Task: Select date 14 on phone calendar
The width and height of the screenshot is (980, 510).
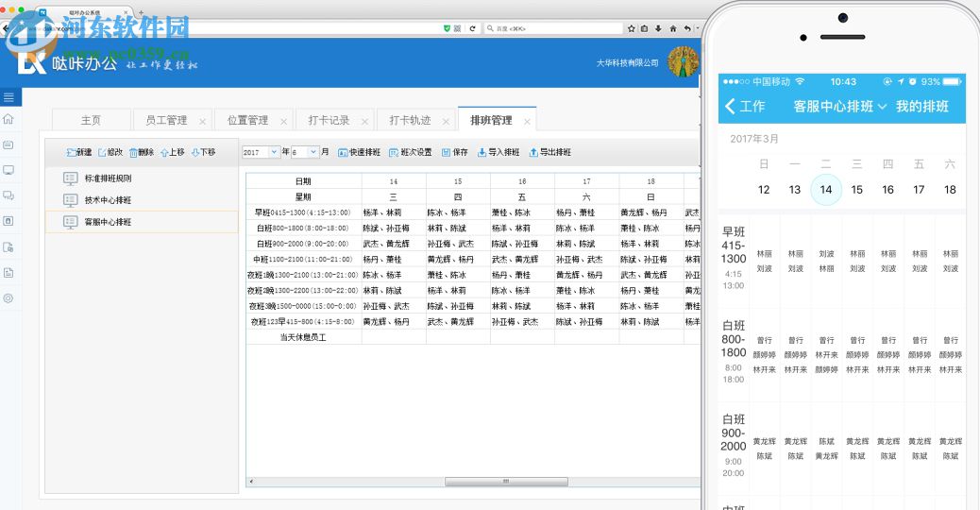Action: pyautogui.click(x=825, y=190)
